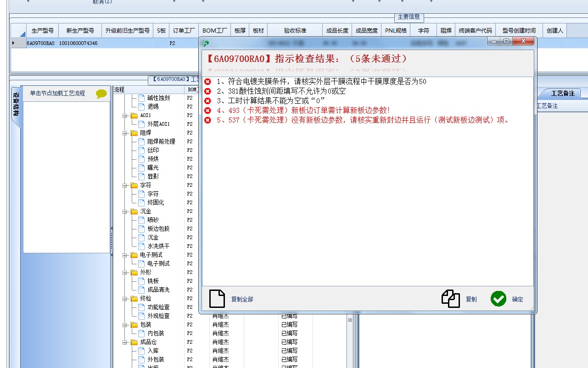This screenshot has width=588, height=368.
Task: Click the page icon of the 水洗烘干 node
Action: tap(141, 246)
